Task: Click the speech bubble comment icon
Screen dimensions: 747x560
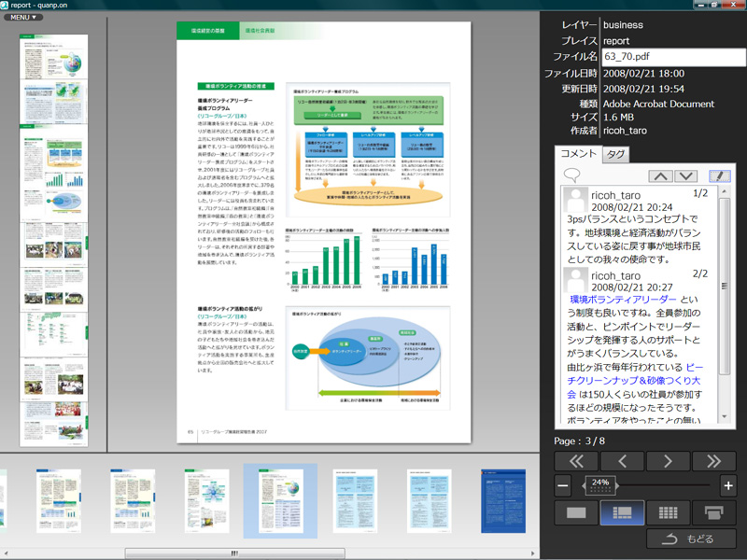Action: pyautogui.click(x=571, y=175)
